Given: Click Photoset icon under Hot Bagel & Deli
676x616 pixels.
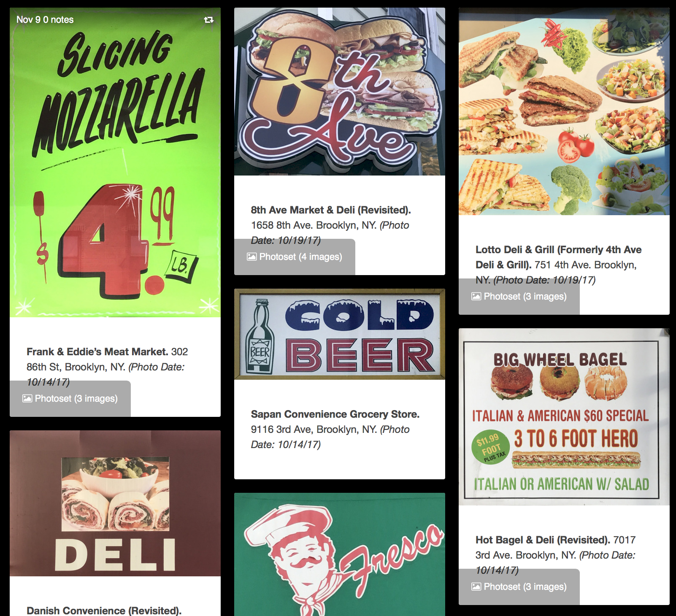Looking at the screenshot, I should 476,586.
